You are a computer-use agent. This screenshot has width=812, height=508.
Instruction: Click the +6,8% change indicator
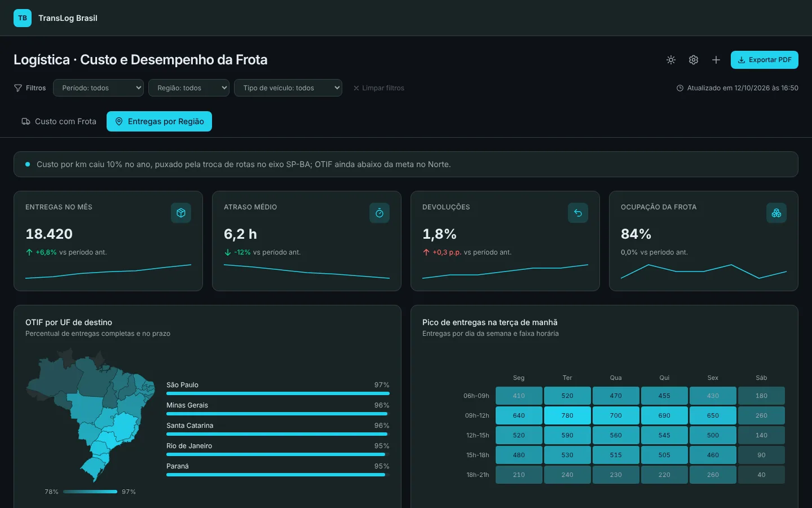(x=41, y=252)
